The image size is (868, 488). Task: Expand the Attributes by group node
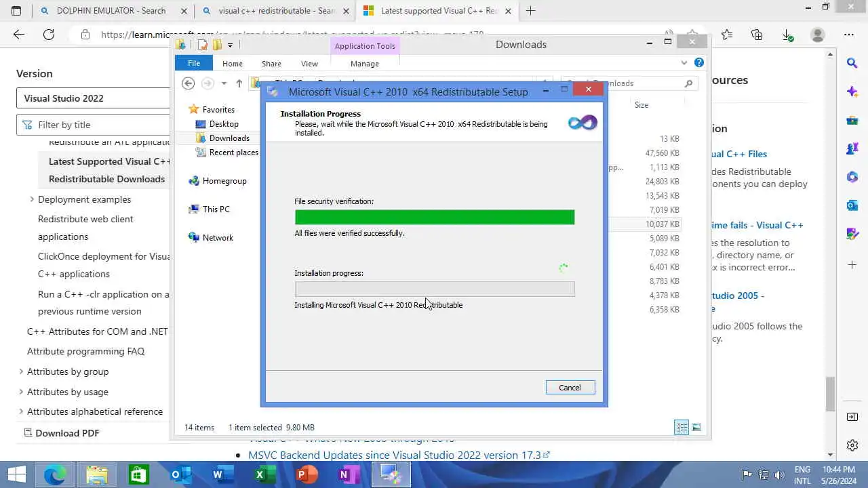(x=21, y=371)
